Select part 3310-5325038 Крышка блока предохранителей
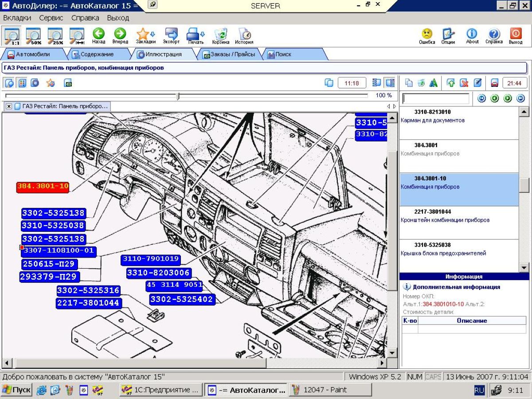The width and height of the screenshot is (532, 399). pos(459,256)
